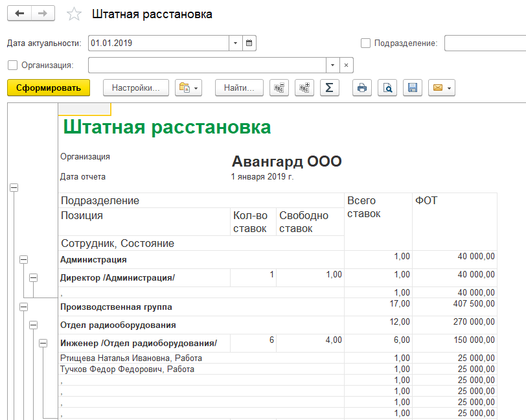Enable the Организация filter checkbox
Viewport: 526px width, 420px height.
click(12, 65)
